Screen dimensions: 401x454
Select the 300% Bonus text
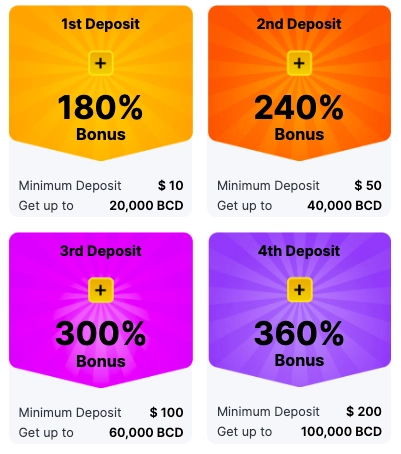(101, 344)
